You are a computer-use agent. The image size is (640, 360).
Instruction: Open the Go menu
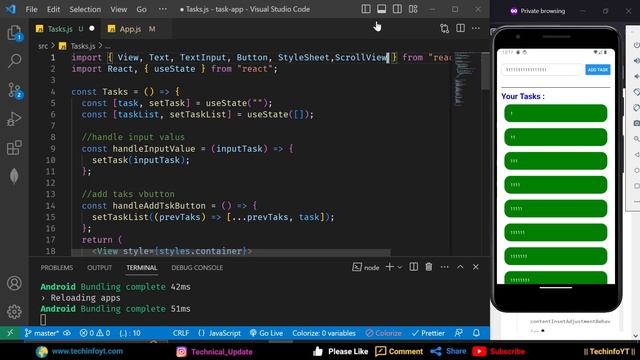pyautogui.click(x=141, y=9)
